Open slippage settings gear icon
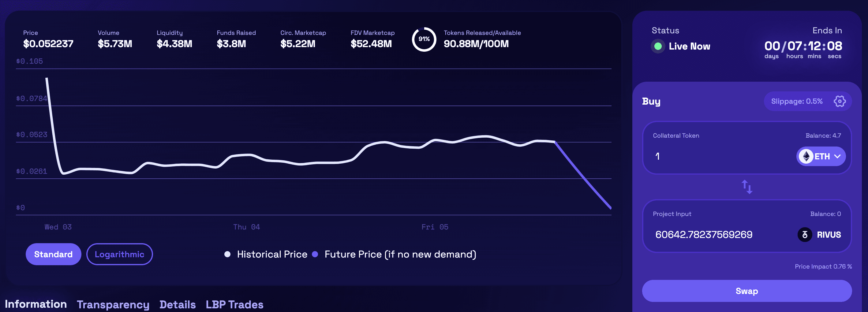This screenshot has width=868, height=312. [x=839, y=101]
